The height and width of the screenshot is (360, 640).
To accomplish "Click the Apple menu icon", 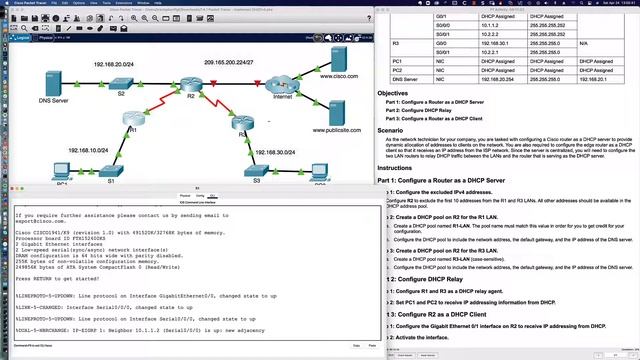I will point(7,2).
